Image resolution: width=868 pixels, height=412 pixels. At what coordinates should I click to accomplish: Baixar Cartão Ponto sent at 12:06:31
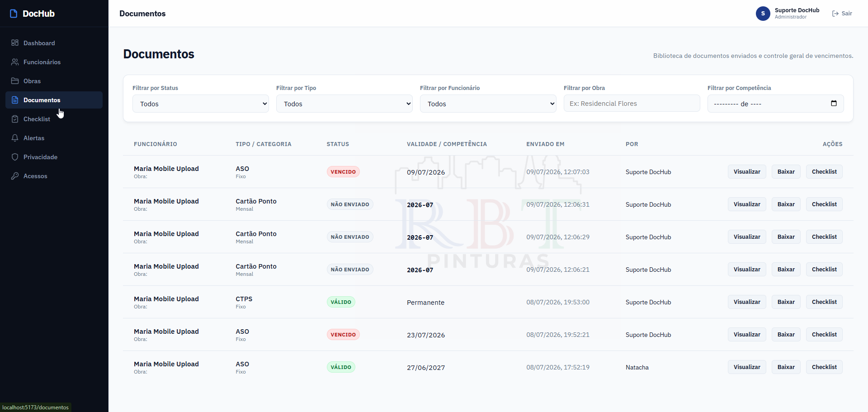(x=786, y=204)
